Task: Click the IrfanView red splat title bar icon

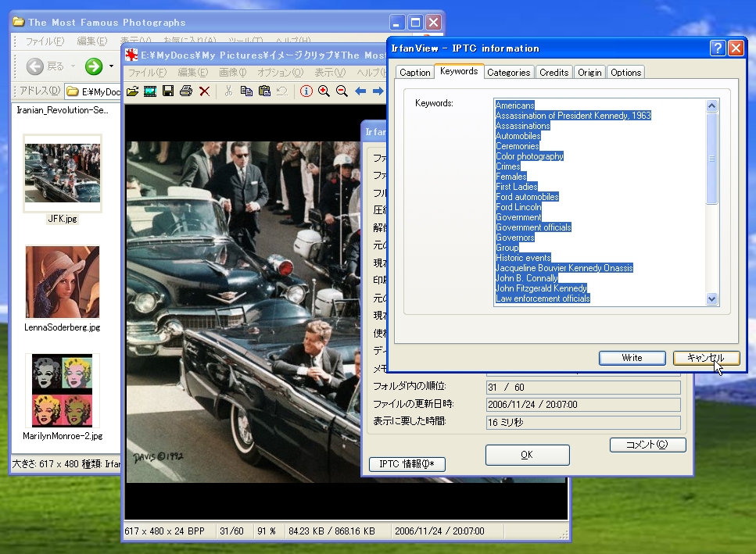Action: 131,55
